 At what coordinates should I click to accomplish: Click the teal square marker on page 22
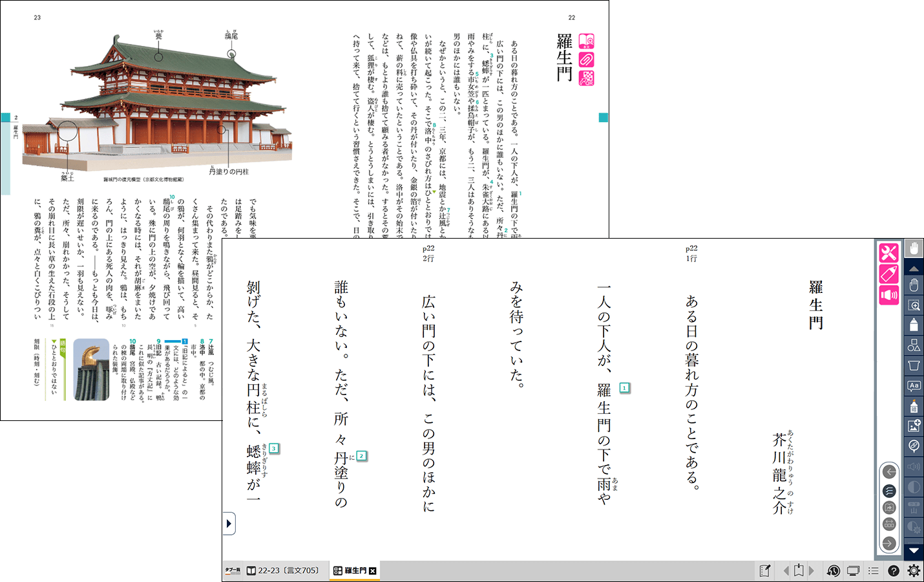click(604, 118)
